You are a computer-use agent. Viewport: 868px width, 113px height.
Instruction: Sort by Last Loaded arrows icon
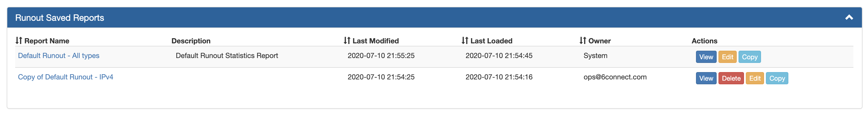[x=465, y=41]
